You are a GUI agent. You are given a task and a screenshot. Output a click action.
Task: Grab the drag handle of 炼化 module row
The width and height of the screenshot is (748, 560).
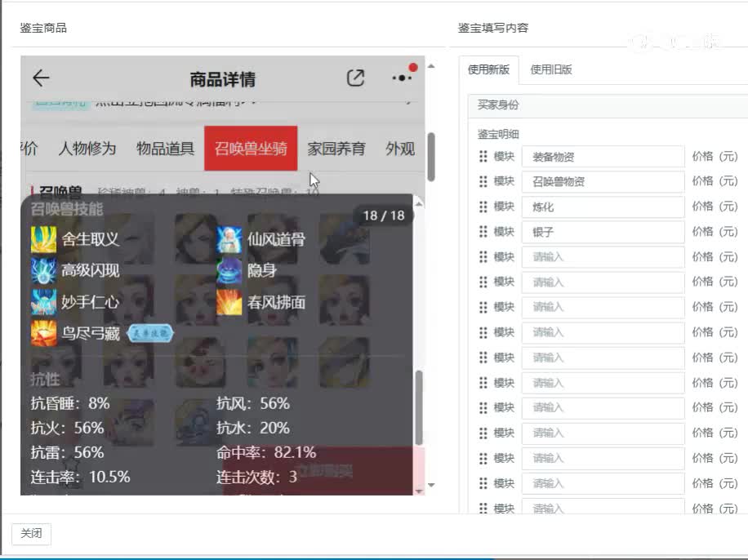[x=483, y=207]
